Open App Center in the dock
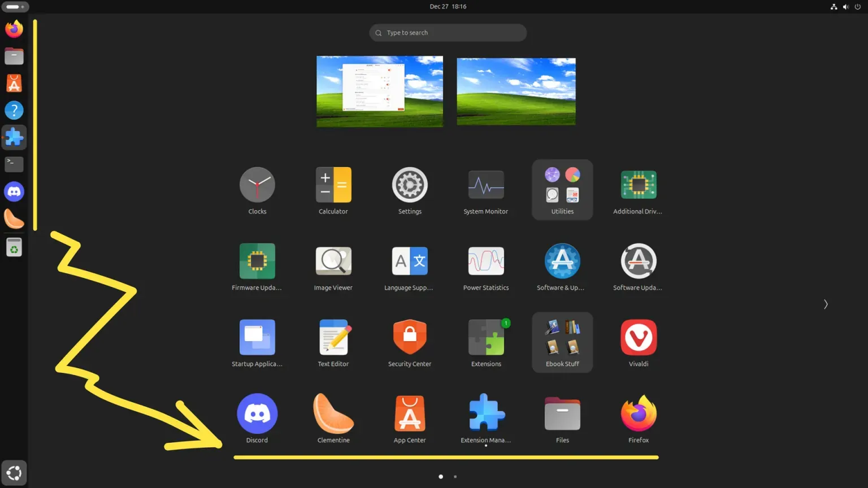This screenshot has width=868, height=488. [14, 83]
